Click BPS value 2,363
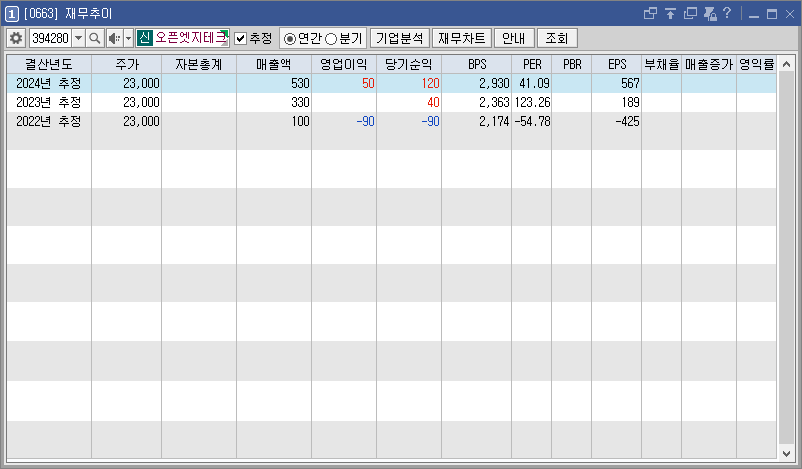This screenshot has width=802, height=469. coord(494,102)
